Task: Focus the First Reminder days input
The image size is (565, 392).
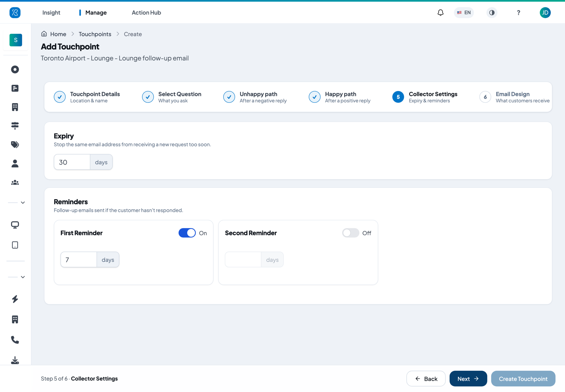Action: click(x=79, y=260)
